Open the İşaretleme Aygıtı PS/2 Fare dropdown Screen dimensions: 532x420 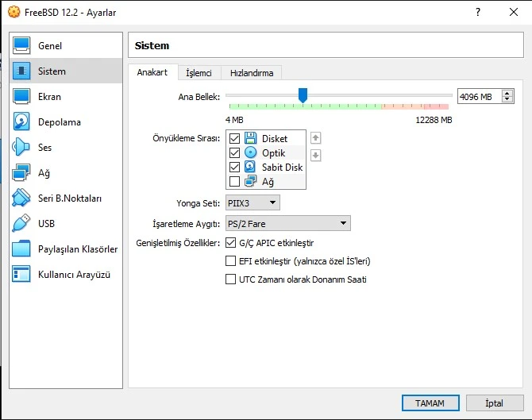click(x=287, y=223)
